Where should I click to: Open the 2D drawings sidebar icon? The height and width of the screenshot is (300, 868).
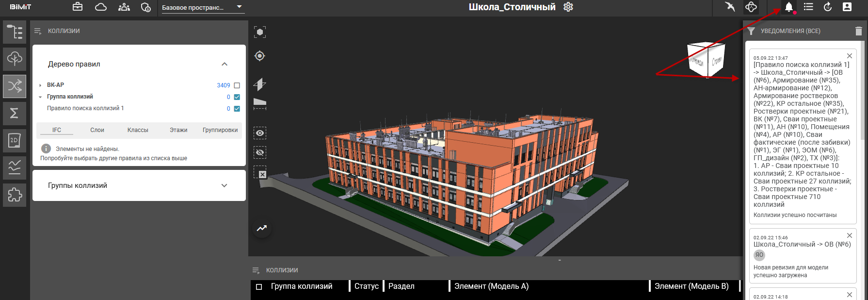coord(15,141)
